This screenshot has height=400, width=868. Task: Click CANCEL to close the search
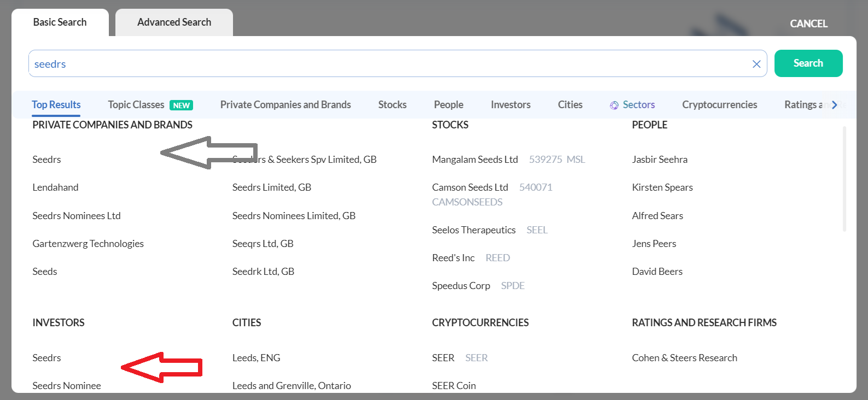(808, 23)
